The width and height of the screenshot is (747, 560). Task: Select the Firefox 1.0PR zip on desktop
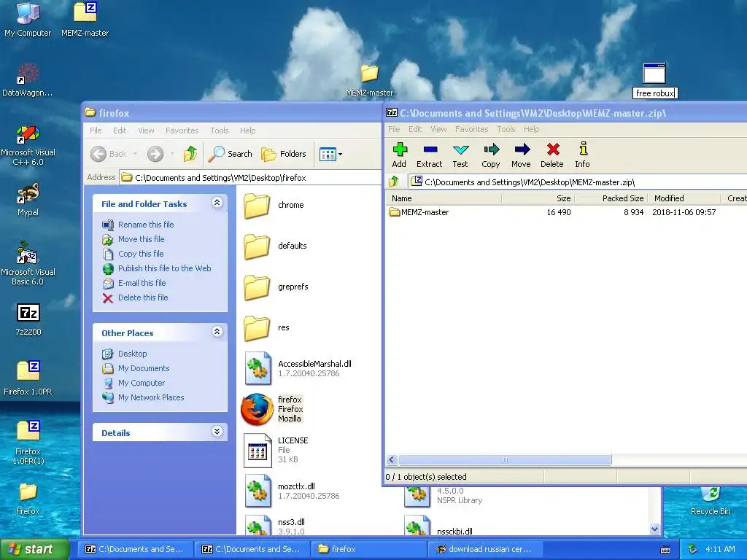pyautogui.click(x=28, y=378)
